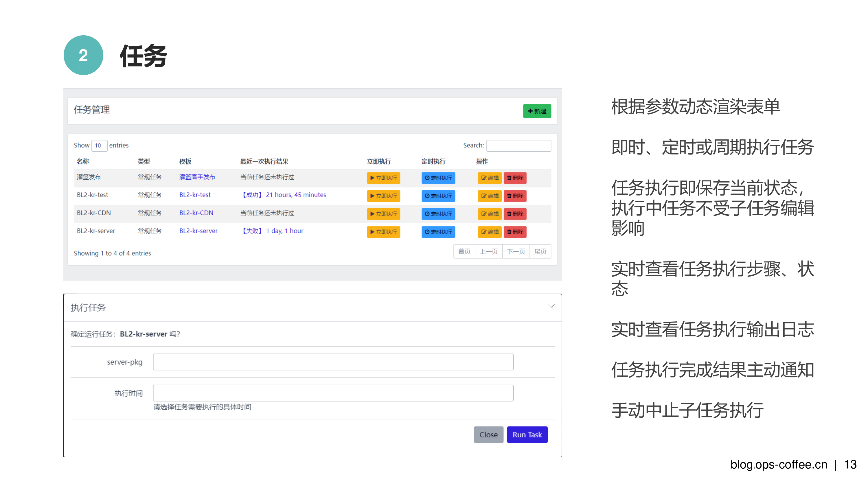The image size is (868, 488).
Task: Delete the 灌篮发布 task
Action: point(515,178)
